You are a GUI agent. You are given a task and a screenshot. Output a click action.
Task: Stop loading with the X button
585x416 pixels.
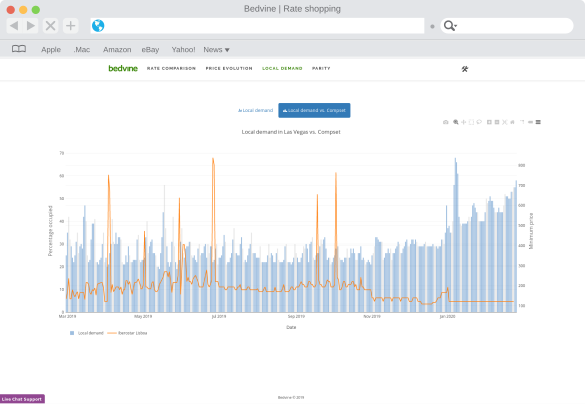[x=50, y=26]
